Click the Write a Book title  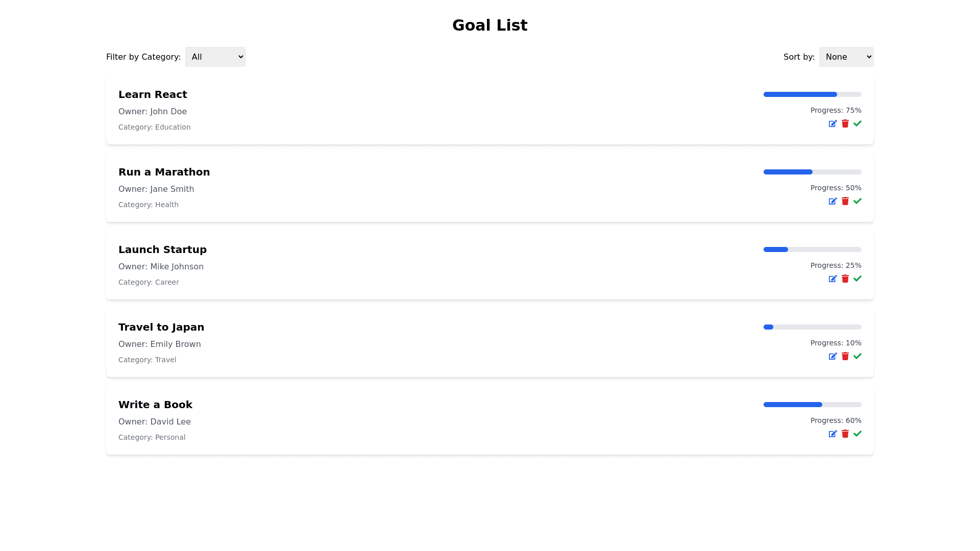(x=155, y=405)
